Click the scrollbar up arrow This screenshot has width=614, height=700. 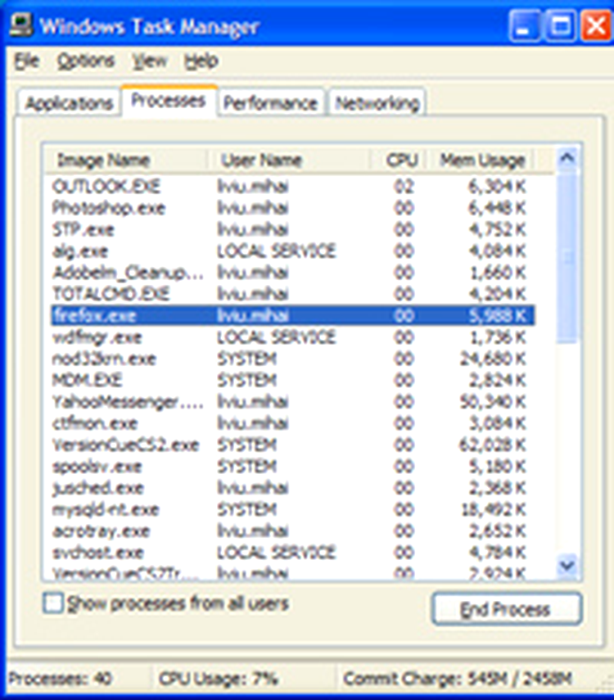coord(567,158)
